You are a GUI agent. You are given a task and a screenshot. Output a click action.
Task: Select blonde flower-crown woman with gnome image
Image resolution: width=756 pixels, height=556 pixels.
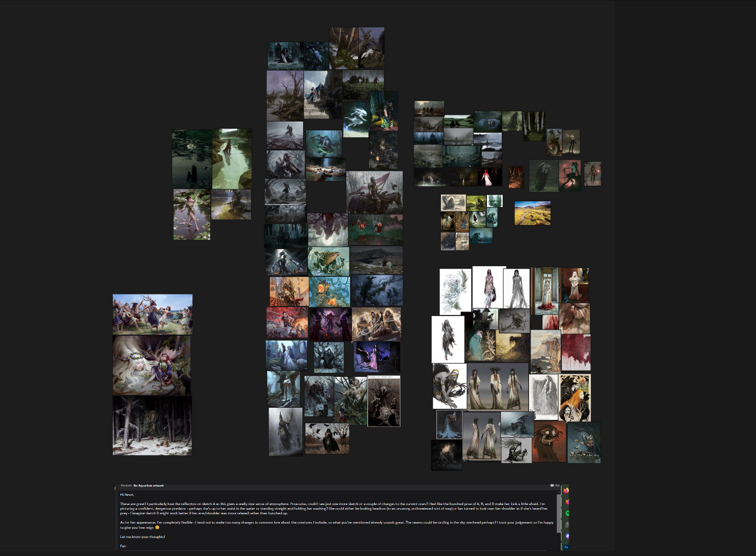[151, 365]
